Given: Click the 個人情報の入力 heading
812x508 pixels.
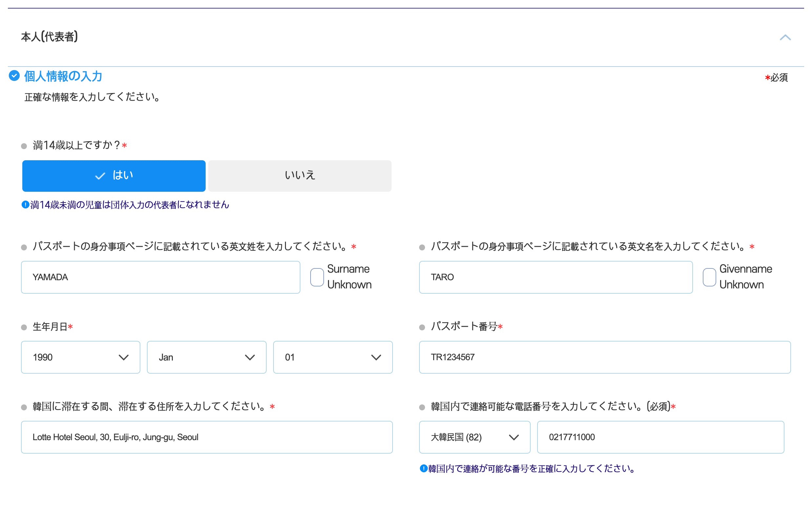Looking at the screenshot, I should (x=63, y=76).
